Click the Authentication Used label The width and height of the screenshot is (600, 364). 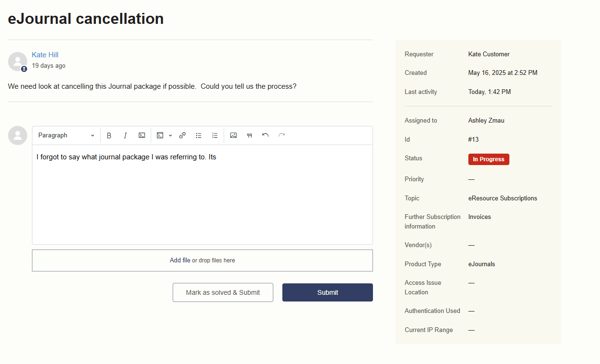(x=433, y=311)
